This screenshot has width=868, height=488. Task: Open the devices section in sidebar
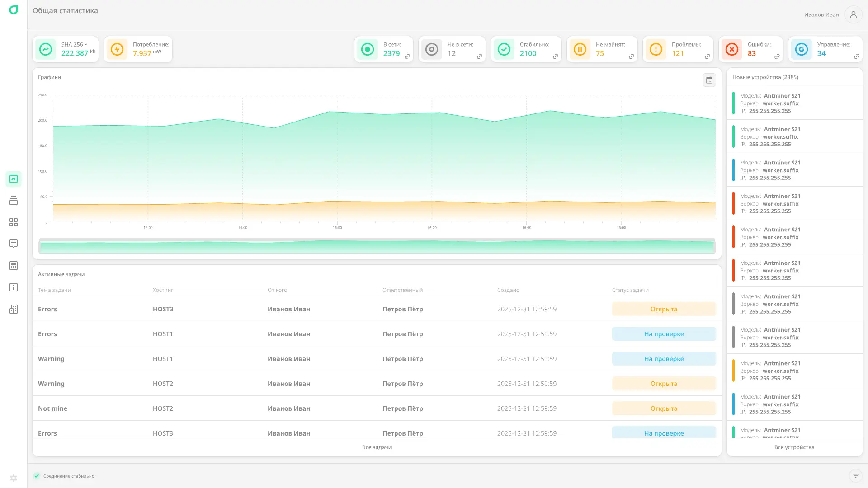(14, 201)
